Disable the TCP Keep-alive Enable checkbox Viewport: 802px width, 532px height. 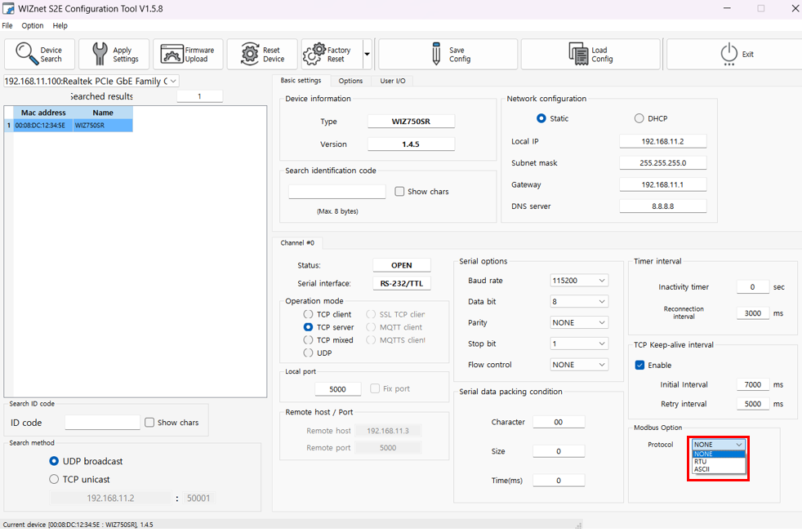(x=640, y=365)
